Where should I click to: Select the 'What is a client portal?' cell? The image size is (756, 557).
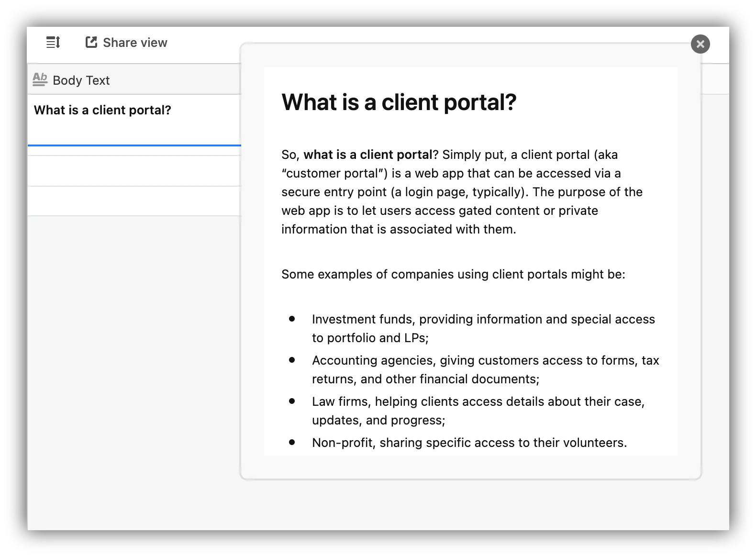pyautogui.click(x=134, y=120)
